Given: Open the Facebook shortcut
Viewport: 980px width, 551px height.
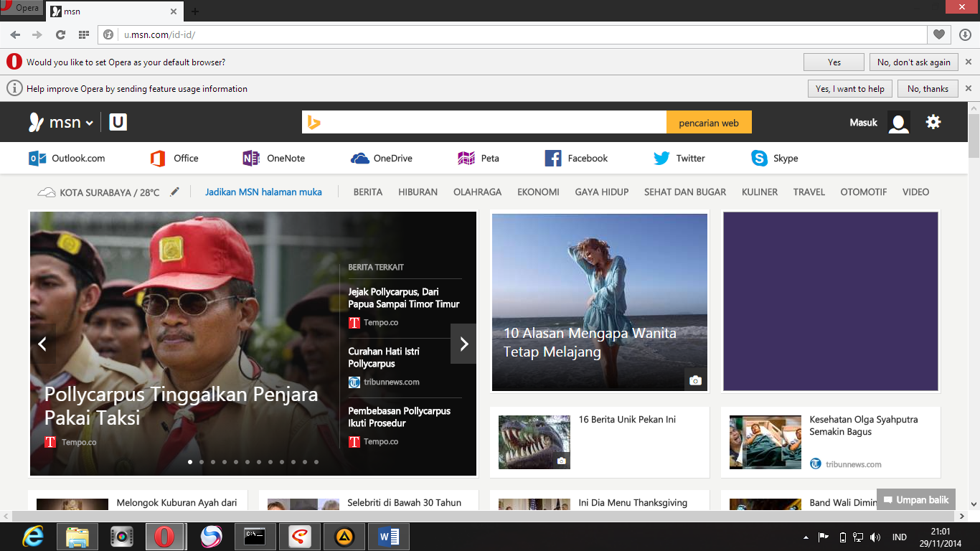Looking at the screenshot, I should click(576, 159).
